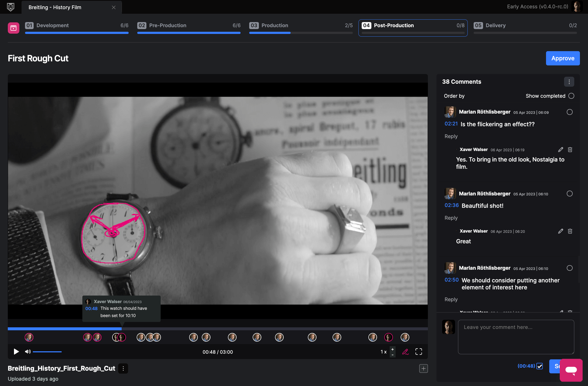This screenshot has width=588, height=386.
Task: Mark the Beauftiful shot comment as completed
Action: tap(569, 194)
